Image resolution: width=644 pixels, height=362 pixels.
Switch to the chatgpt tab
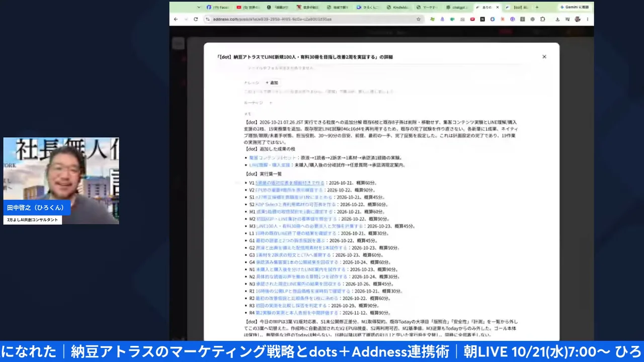point(457,7)
